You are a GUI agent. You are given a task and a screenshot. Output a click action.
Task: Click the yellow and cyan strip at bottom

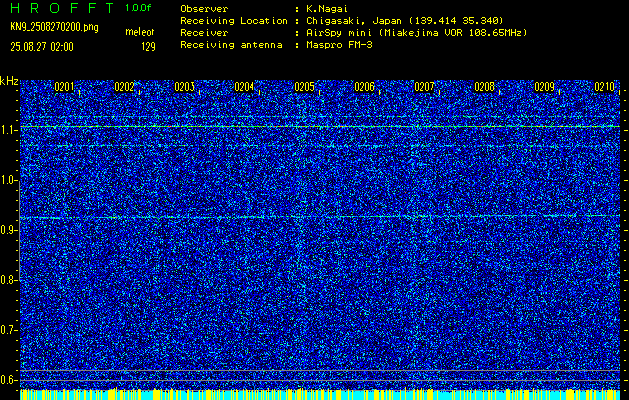click(x=320, y=394)
